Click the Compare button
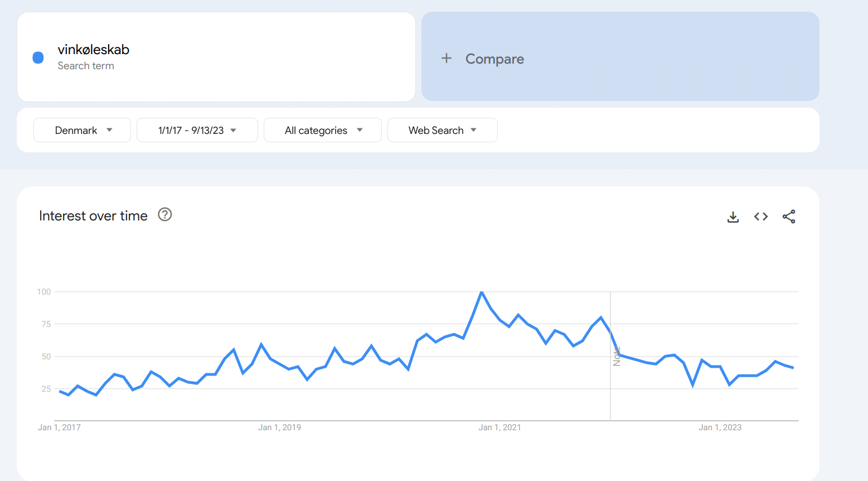Screen dimensions: 868x481 pyautogui.click(x=494, y=59)
